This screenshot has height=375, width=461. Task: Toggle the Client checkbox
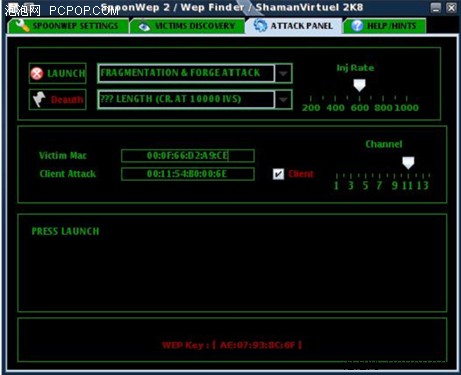pyautogui.click(x=278, y=174)
